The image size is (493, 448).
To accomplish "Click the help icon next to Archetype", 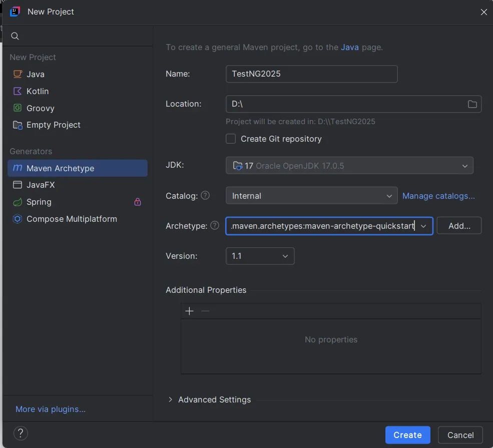I will 214,226.
